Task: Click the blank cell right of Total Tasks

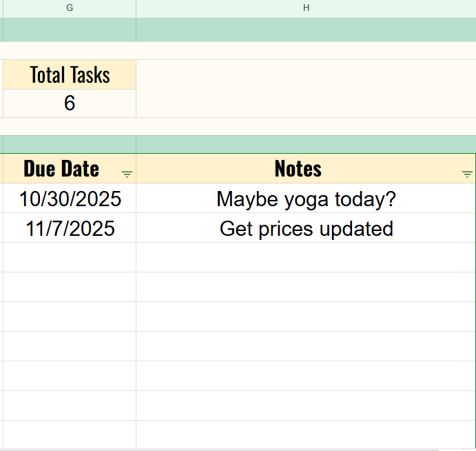Action: tap(306, 74)
